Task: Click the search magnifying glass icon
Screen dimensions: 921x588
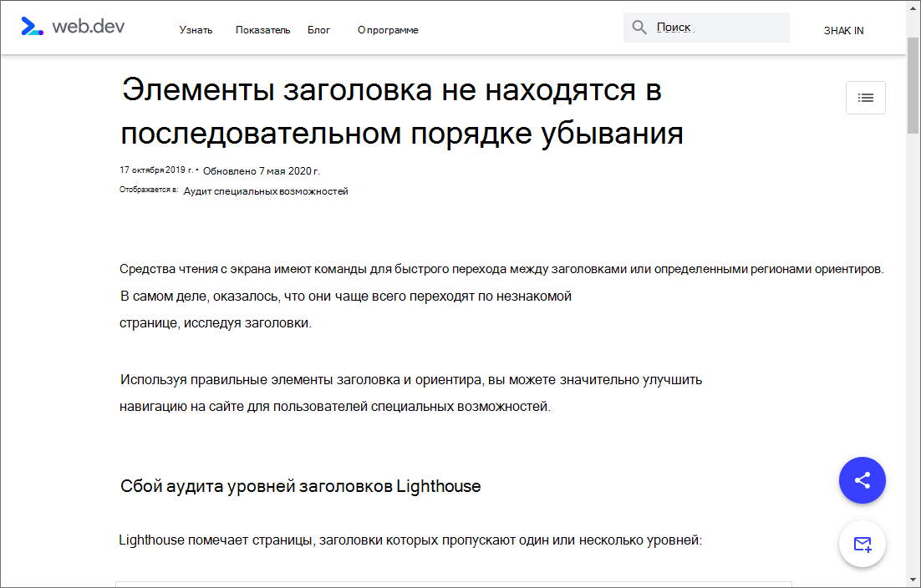Action: coord(639,26)
